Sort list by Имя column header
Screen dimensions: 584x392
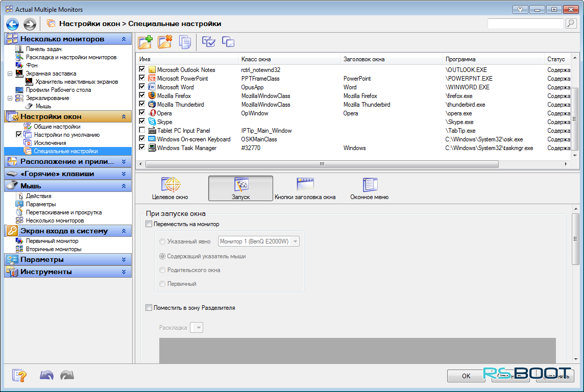click(x=187, y=59)
